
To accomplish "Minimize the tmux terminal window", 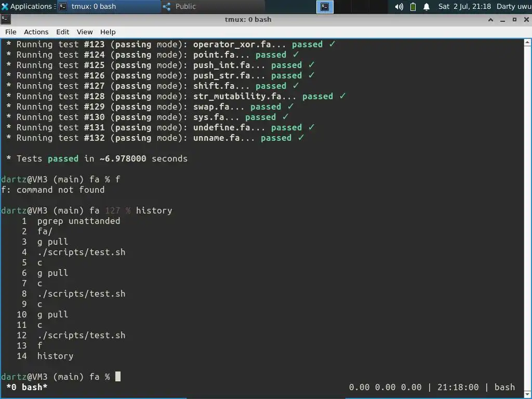I will click(502, 20).
